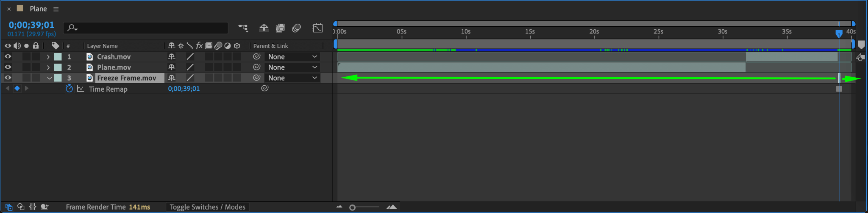The width and height of the screenshot is (868, 213).
Task: Hide the Freeze Frame.mov layer
Action: [8, 78]
